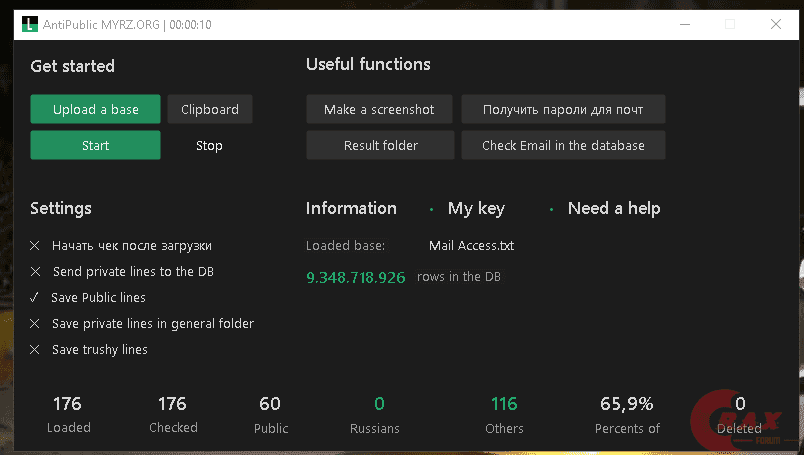Open the 'Need a help' tab
804x455 pixels.
(x=613, y=209)
